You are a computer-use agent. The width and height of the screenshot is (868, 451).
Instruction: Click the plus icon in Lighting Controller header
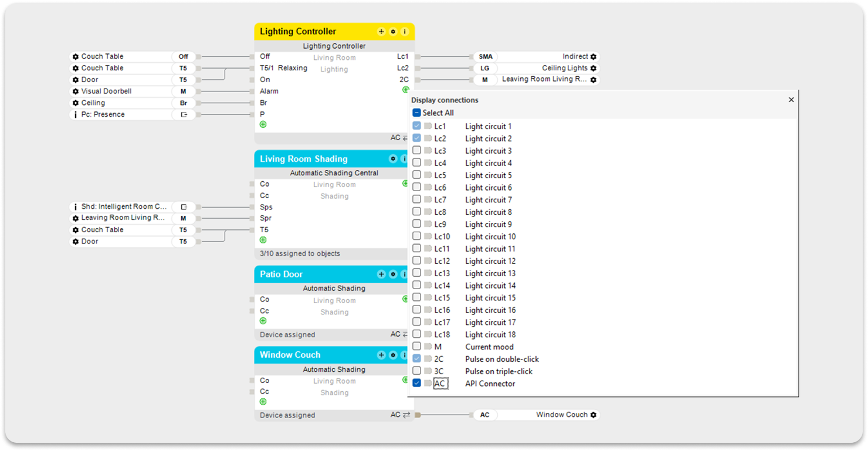[381, 32]
